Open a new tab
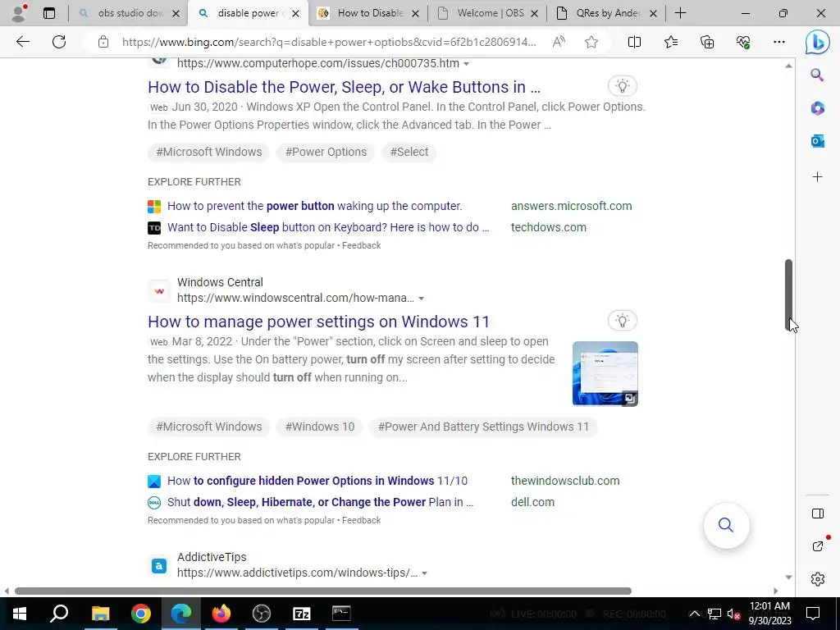 pyautogui.click(x=680, y=13)
